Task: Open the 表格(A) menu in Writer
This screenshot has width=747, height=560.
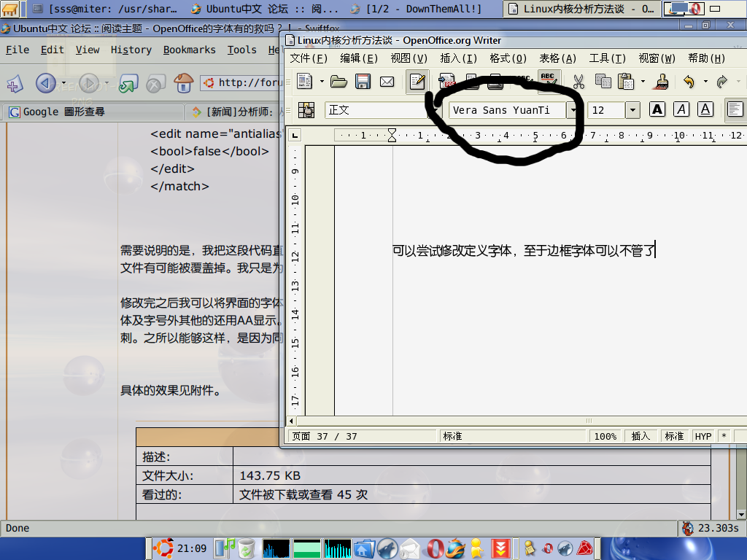Action: click(557, 58)
